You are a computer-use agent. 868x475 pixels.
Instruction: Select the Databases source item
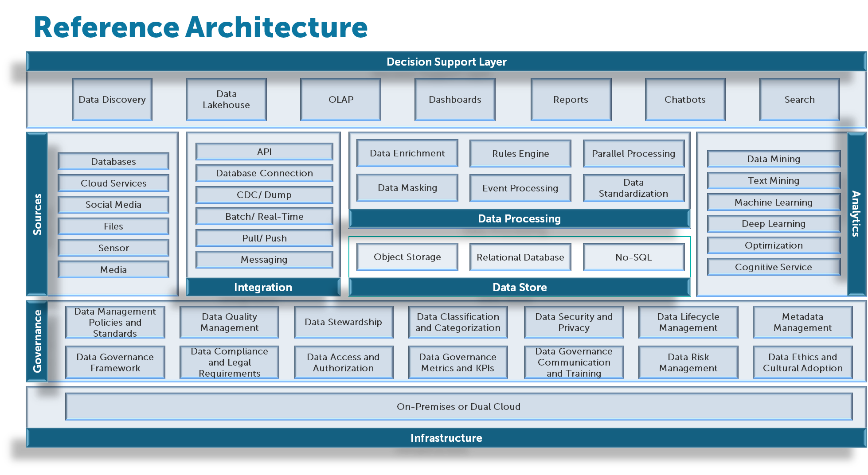pos(113,161)
